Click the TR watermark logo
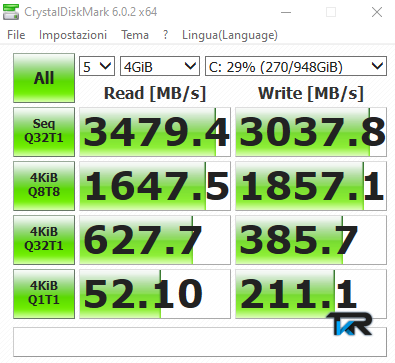 click(x=349, y=323)
